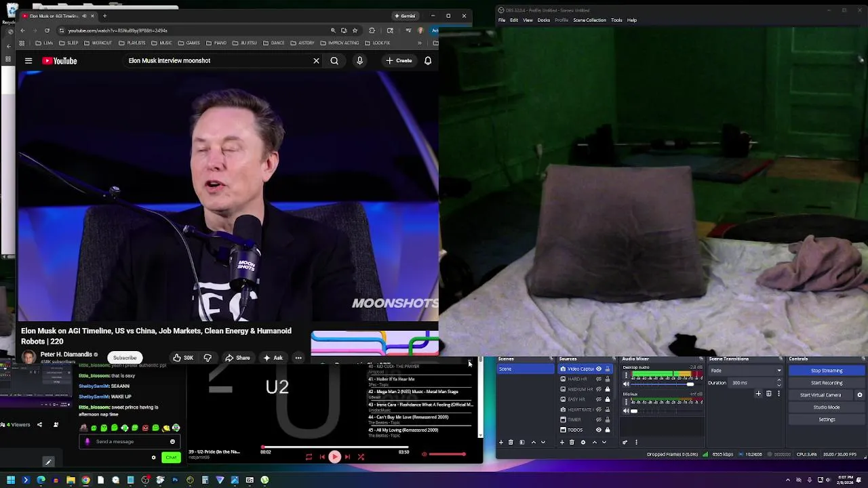Bookmark this page with star icon
The image size is (868, 488).
click(355, 30)
